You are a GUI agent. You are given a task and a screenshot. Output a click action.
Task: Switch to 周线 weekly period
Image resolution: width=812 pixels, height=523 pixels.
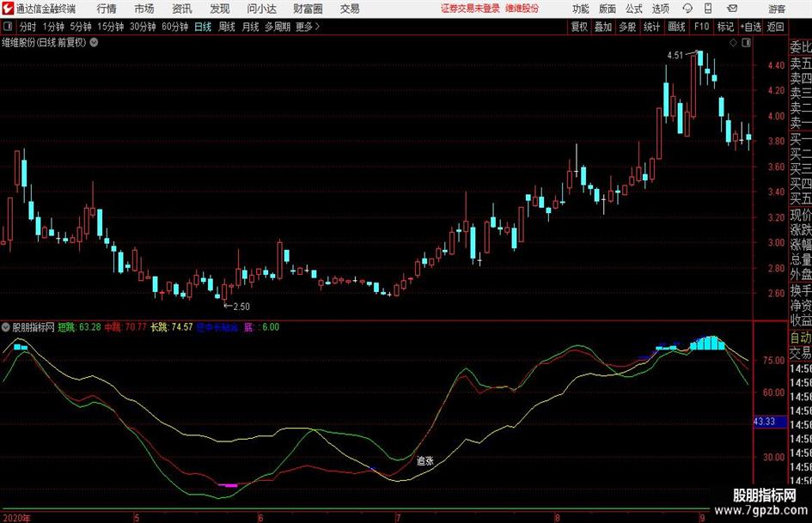226,27
